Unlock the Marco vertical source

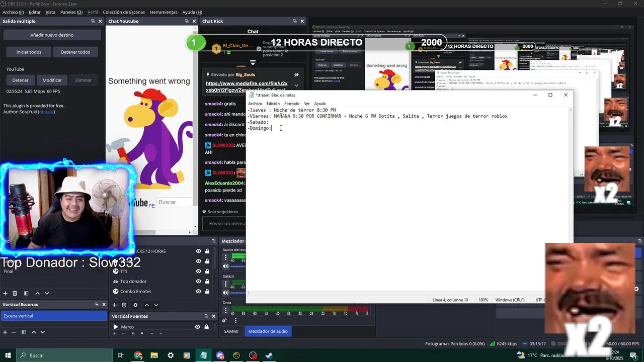pos(206,327)
